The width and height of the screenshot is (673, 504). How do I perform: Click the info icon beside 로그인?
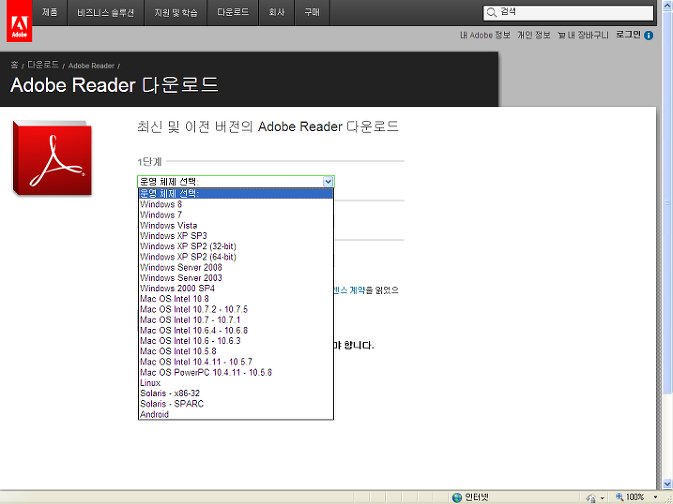(649, 35)
